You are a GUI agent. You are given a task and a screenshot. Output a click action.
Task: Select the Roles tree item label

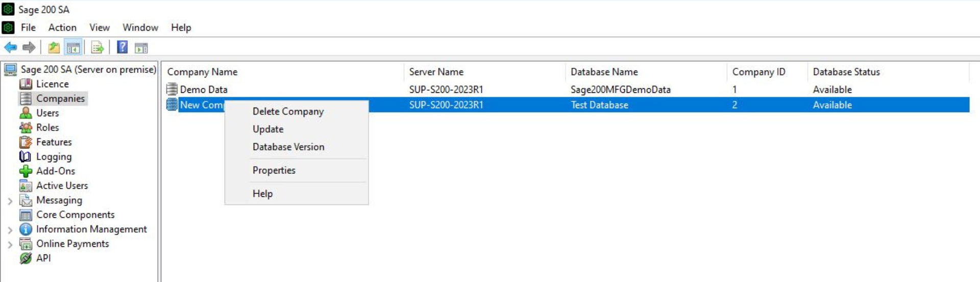click(x=47, y=127)
